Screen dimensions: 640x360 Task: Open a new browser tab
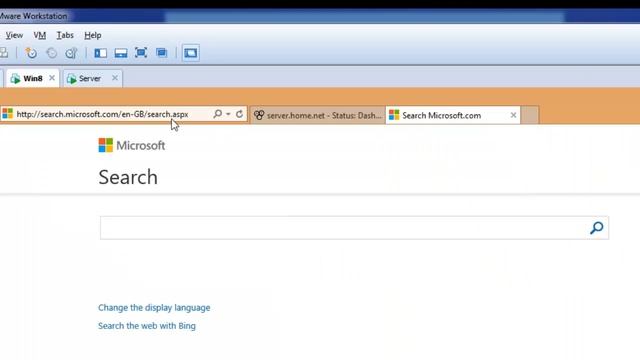pyautogui.click(x=530, y=115)
